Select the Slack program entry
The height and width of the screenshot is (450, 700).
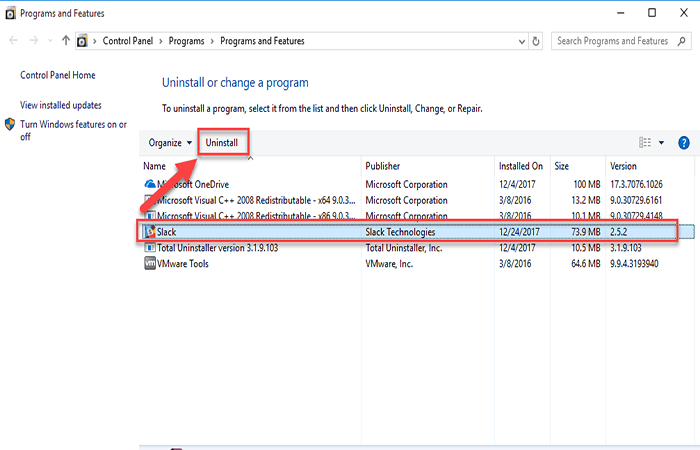coord(417,232)
